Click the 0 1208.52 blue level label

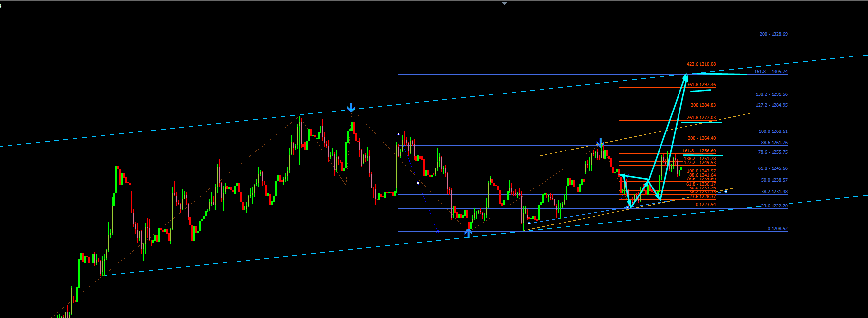(777, 229)
